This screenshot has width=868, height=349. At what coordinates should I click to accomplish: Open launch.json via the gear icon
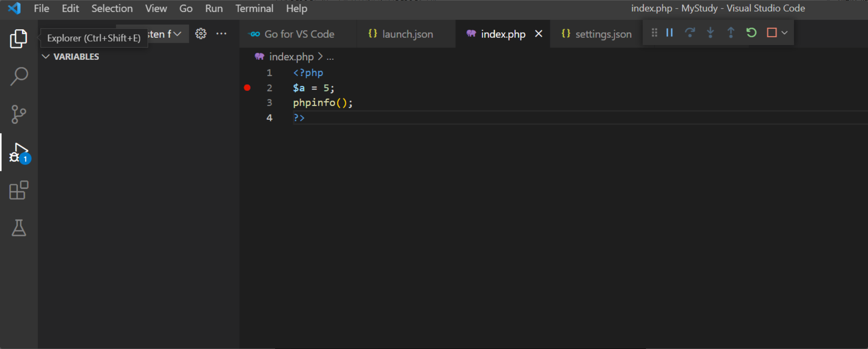tap(200, 34)
